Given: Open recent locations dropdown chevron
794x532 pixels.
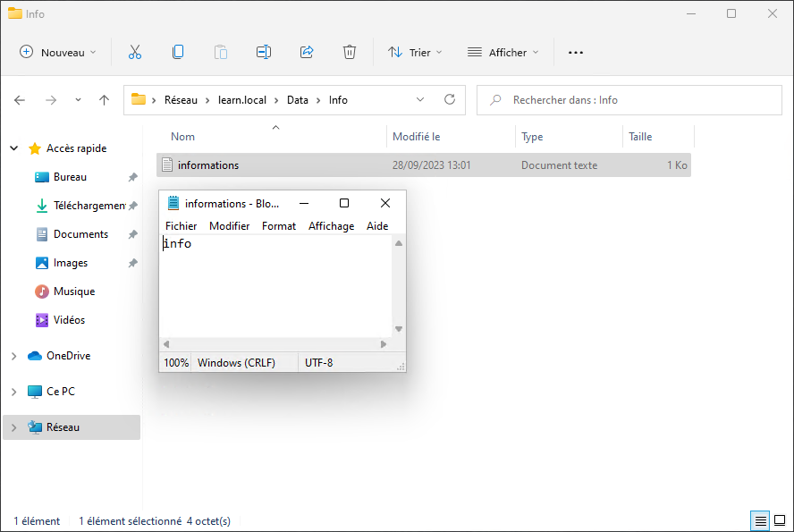Looking at the screenshot, I should pos(78,100).
